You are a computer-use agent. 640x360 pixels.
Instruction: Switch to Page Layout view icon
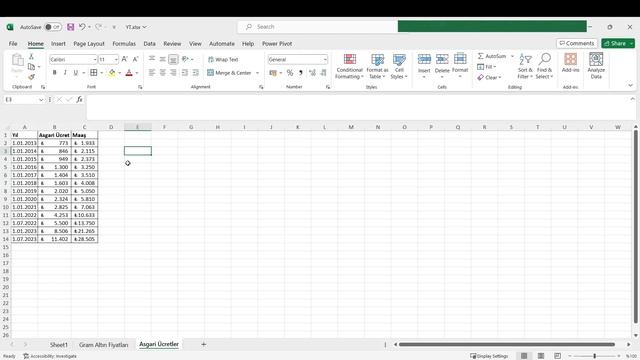[541, 356]
